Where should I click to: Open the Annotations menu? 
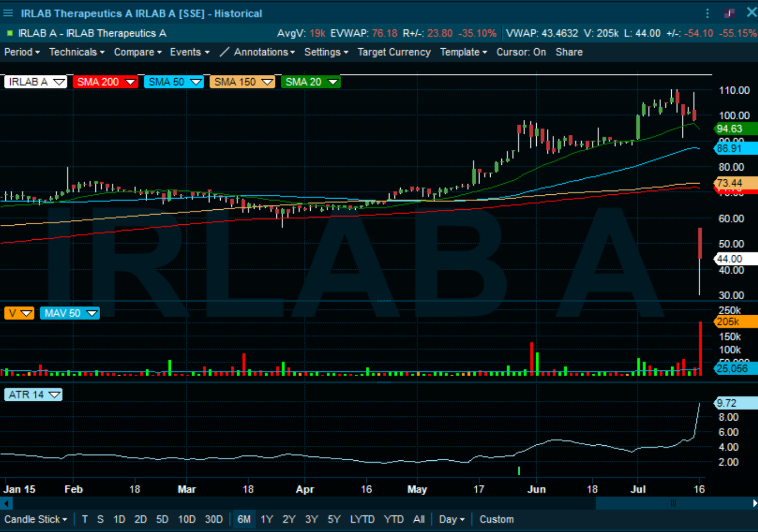[x=265, y=52]
